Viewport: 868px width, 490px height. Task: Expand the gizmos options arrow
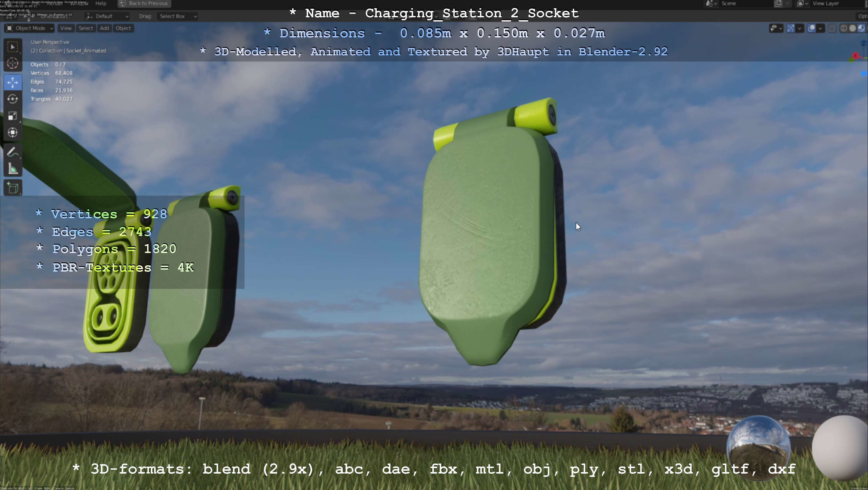pyautogui.click(x=800, y=28)
